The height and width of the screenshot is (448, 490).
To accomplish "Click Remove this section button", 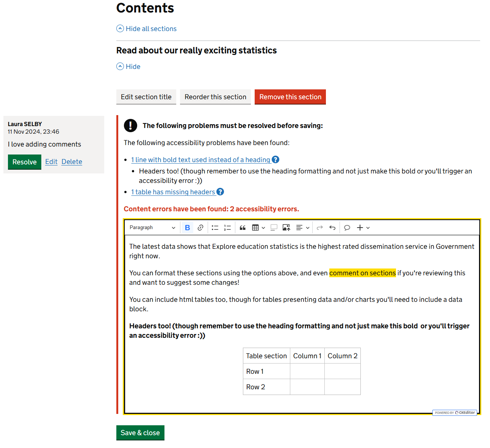I will pos(290,97).
